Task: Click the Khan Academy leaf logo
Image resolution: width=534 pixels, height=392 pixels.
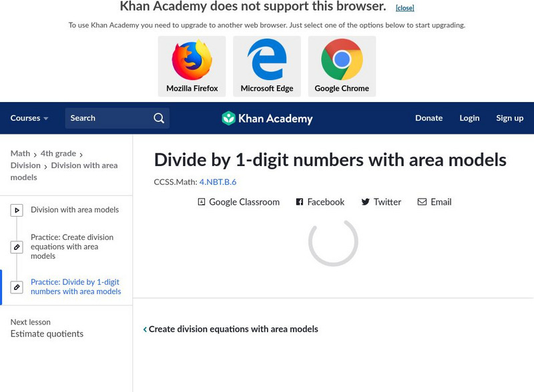Action: tap(230, 118)
